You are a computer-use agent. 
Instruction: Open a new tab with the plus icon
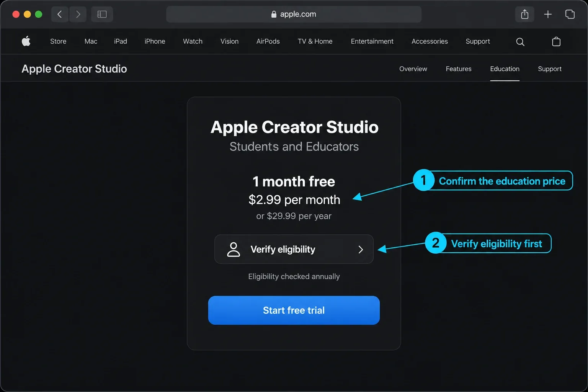click(548, 15)
